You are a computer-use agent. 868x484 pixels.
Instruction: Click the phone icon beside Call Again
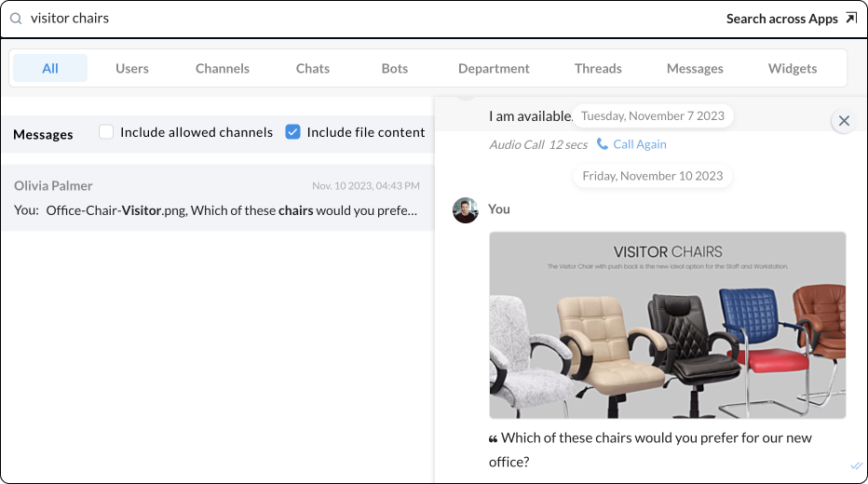click(602, 144)
